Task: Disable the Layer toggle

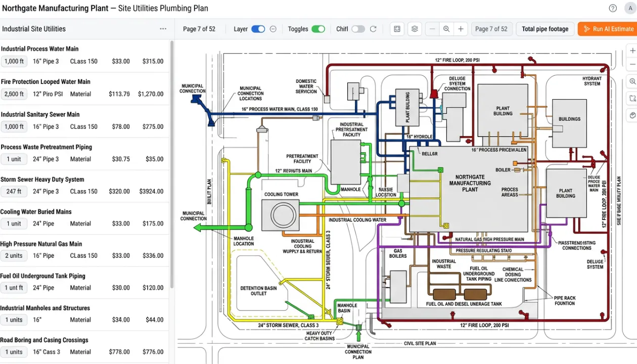Action: [258, 29]
